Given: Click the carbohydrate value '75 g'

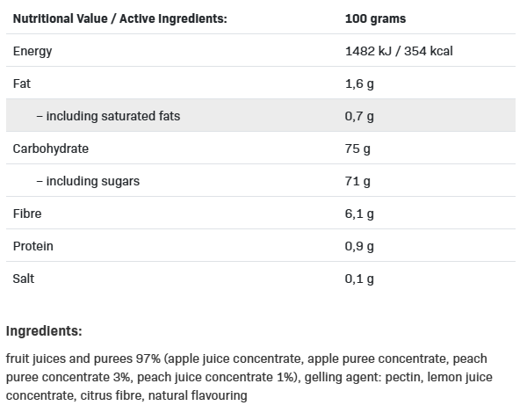Looking at the screenshot, I should pos(357,148).
